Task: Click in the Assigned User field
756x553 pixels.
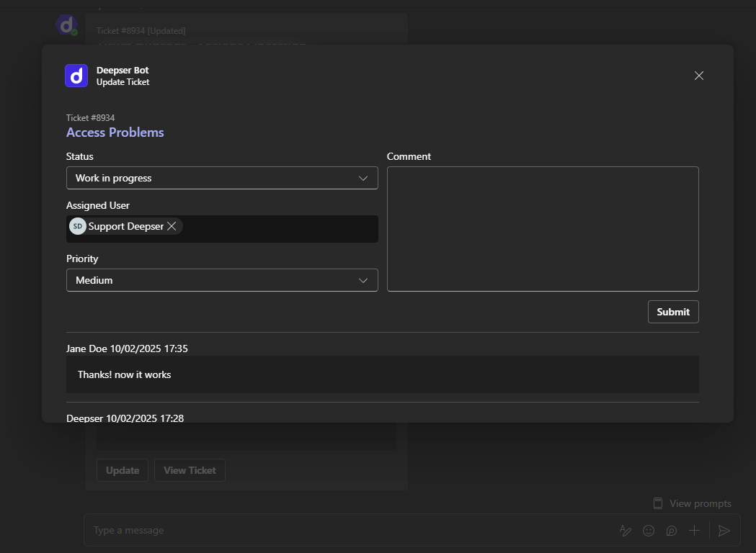Action: [x=222, y=229]
